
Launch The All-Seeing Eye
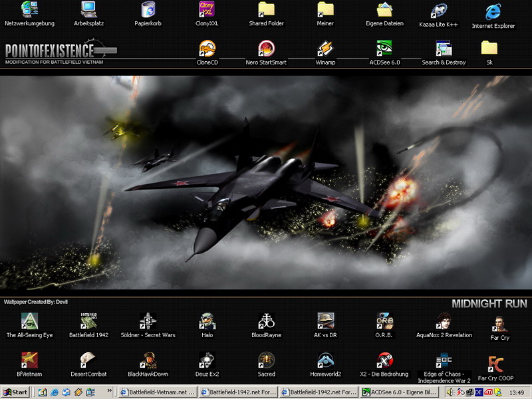click(x=29, y=326)
